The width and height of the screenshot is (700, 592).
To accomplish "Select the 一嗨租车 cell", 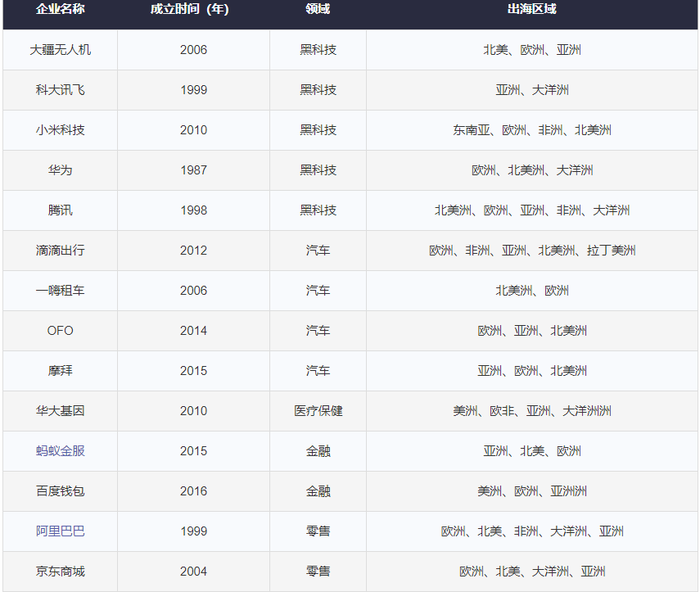I will tap(61, 291).
